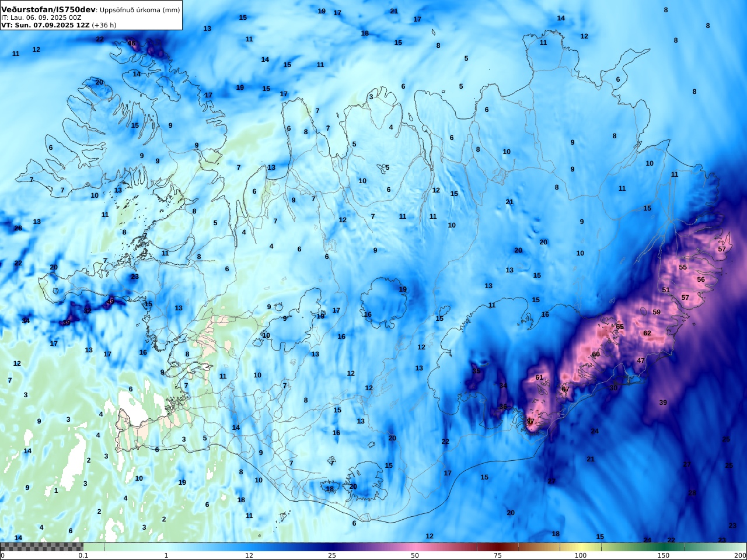The width and height of the screenshot is (747, 560).
Task: Click the 'VT: Sun. 07.09.2025 12Z' line
Action: point(45,25)
